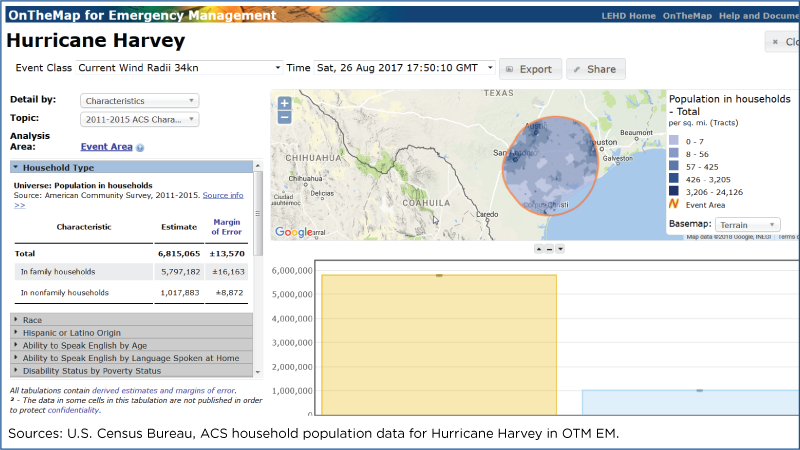
Task: Click the 0 - 7 legend color swatch
Action: click(674, 140)
